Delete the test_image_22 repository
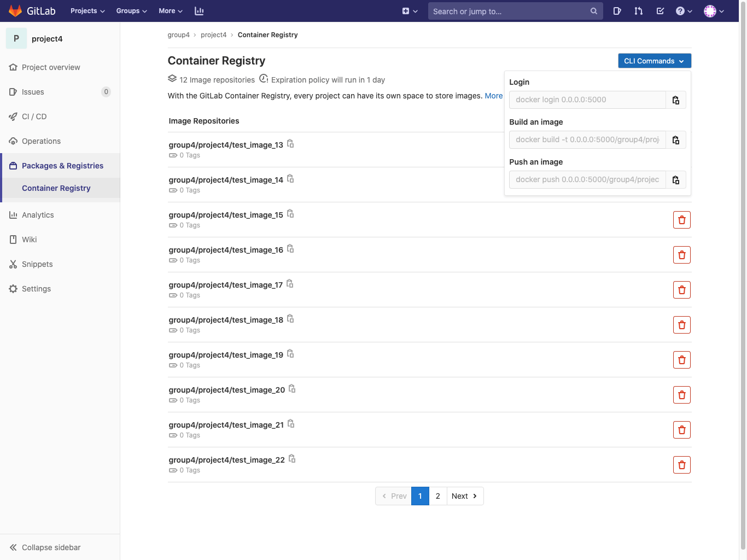Viewport: 747px width, 560px height. [681, 464]
